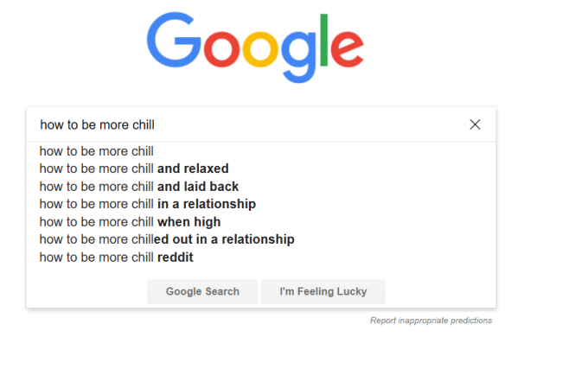Choose the 'when high' autocomplete suggestion
This screenshot has height=369, width=588.
(x=130, y=222)
